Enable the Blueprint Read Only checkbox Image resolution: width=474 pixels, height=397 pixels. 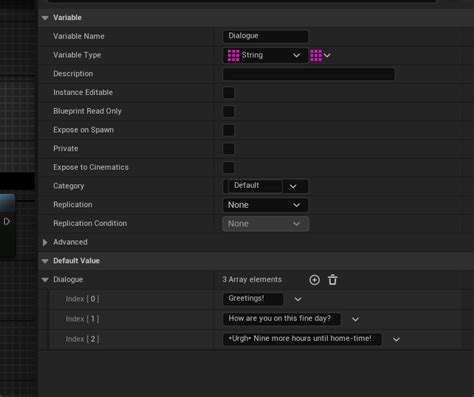click(229, 111)
